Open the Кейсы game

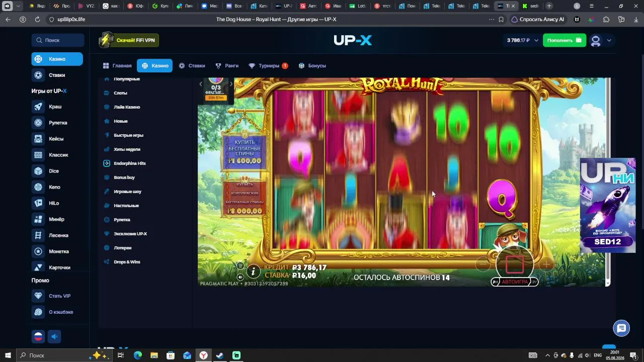(x=48, y=139)
